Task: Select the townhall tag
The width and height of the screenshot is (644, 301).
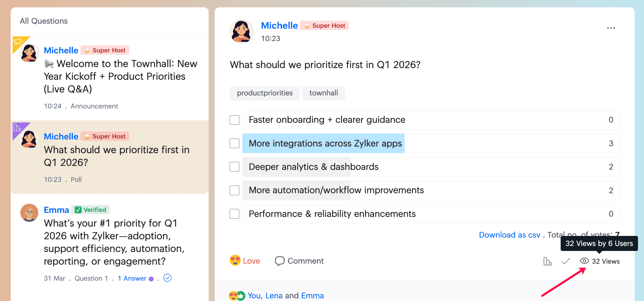Action: (324, 93)
